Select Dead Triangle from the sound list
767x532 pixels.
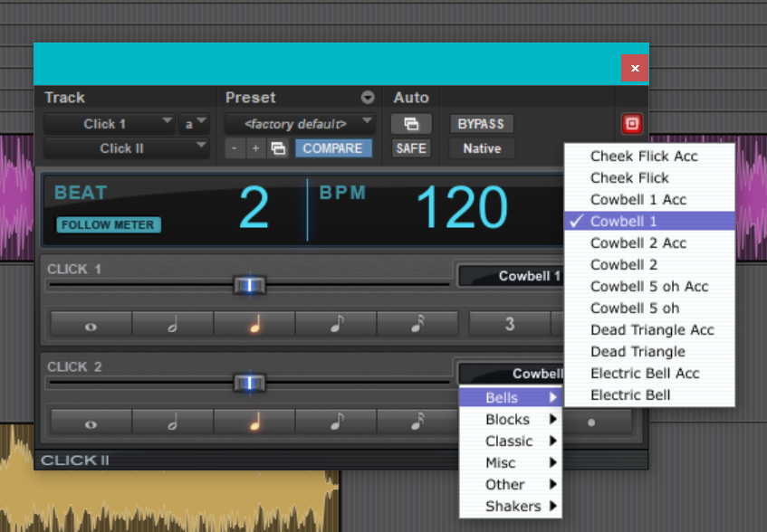637,352
